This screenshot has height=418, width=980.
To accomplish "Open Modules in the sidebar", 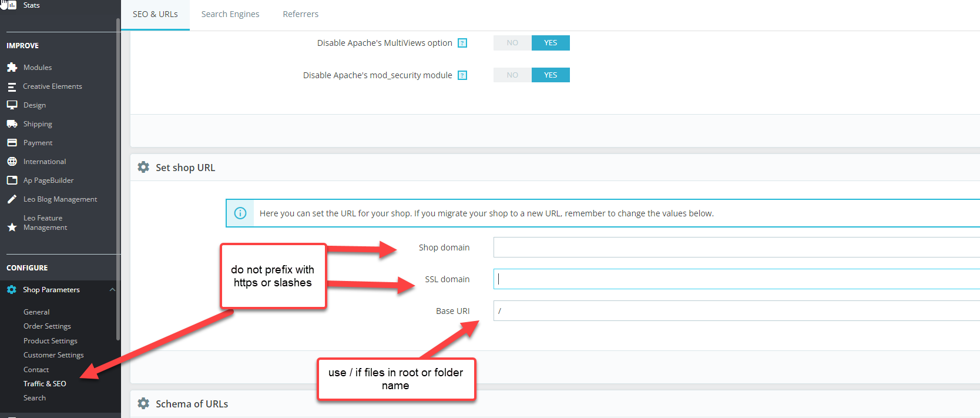I will tap(38, 68).
